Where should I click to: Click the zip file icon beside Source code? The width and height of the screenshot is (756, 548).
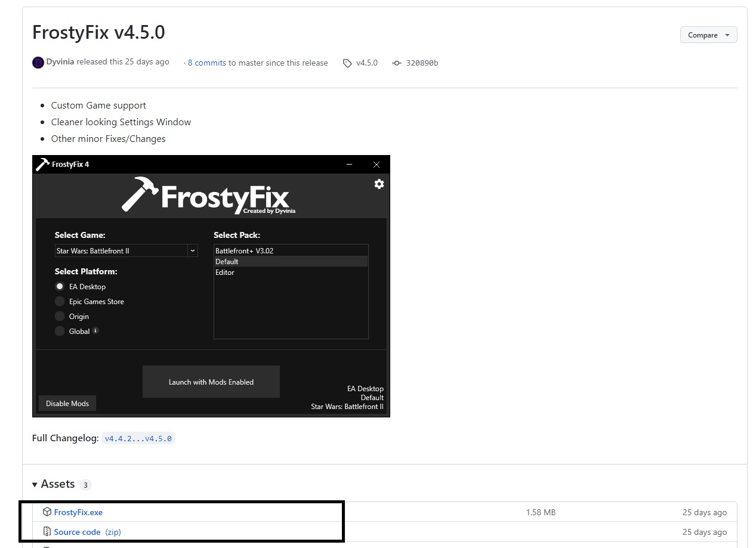[47, 531]
